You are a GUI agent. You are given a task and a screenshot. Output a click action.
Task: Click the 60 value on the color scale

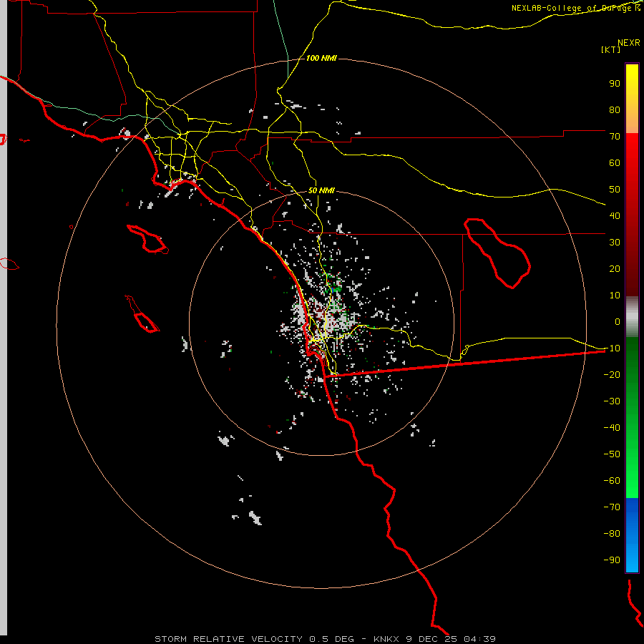(x=615, y=162)
